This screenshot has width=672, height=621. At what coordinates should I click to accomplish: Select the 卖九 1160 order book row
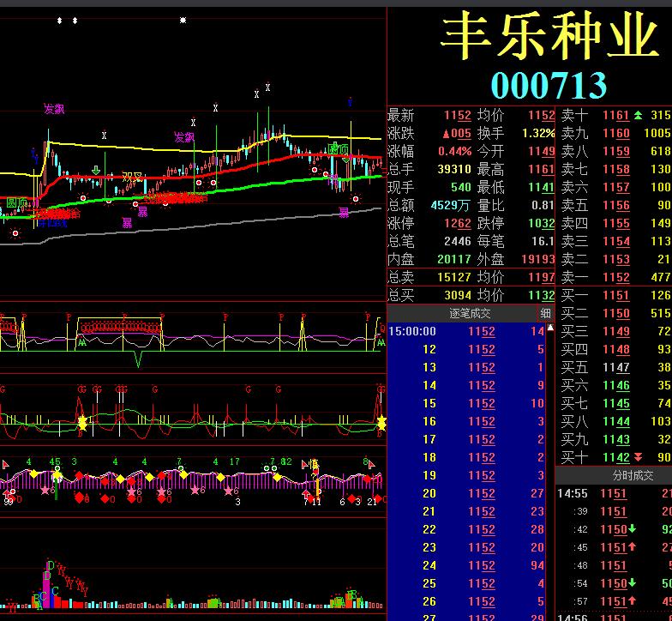[x=614, y=134]
